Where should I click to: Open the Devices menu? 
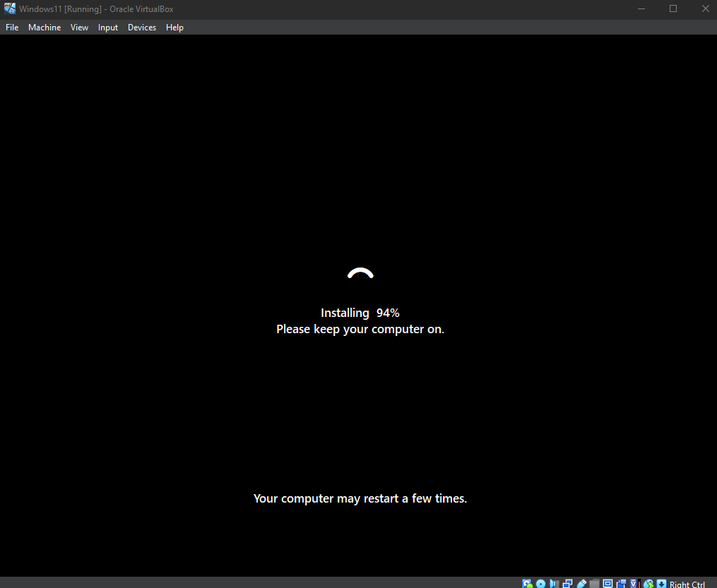(x=142, y=28)
